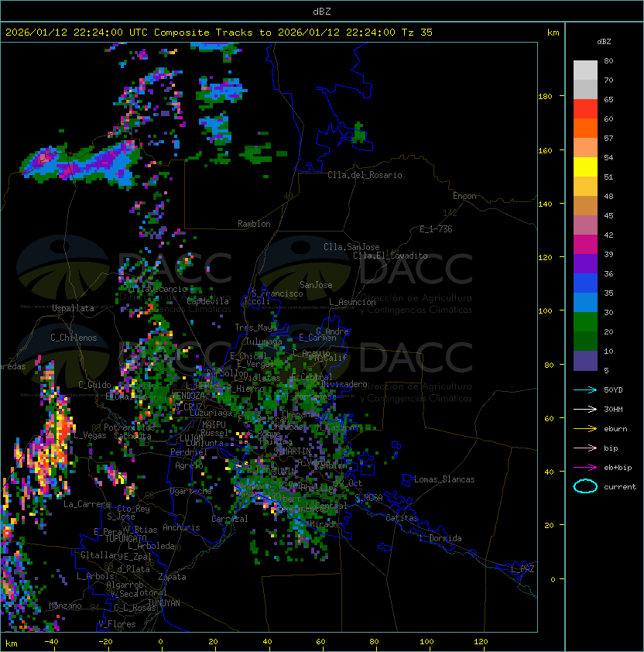Click the 'Catitas' map label
644x652 pixels.
(x=402, y=518)
